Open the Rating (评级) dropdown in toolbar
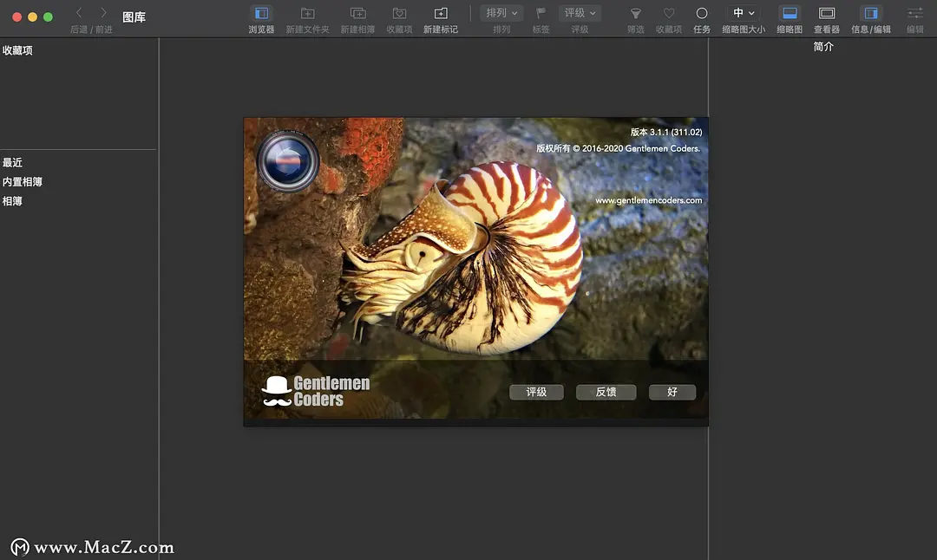937x560 pixels. (580, 13)
